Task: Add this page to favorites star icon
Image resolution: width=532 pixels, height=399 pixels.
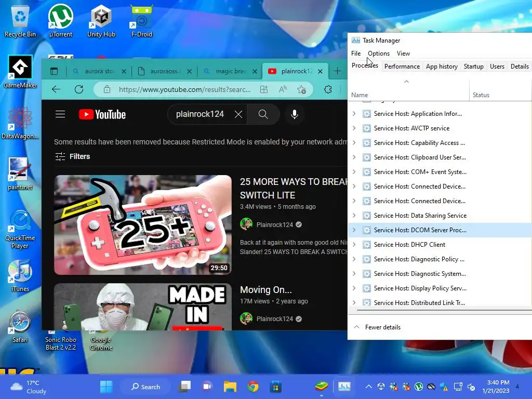Action: pos(301,89)
